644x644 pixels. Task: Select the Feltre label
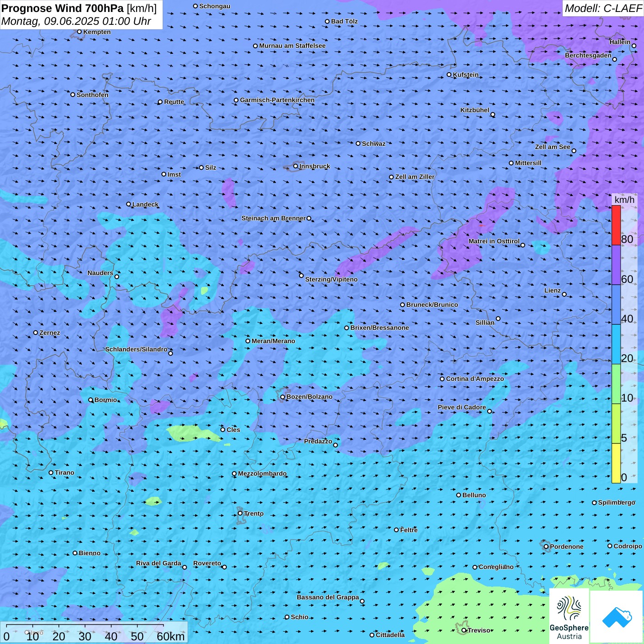[409, 530]
